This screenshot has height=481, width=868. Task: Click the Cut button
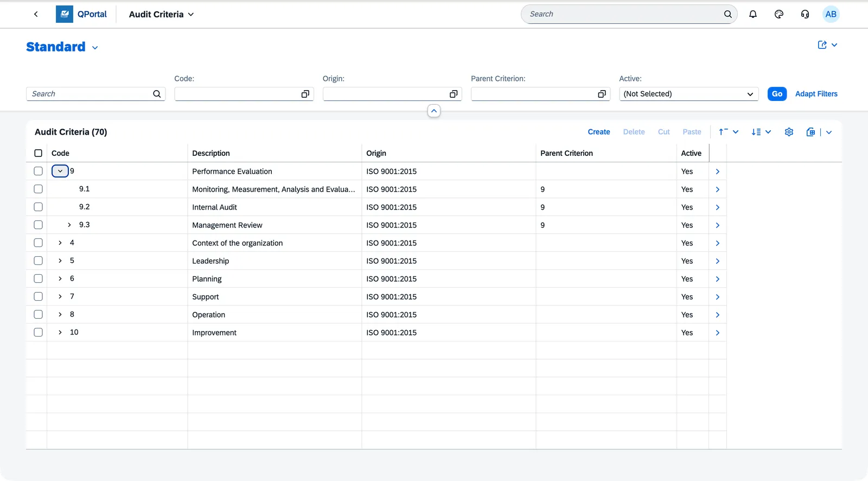664,132
